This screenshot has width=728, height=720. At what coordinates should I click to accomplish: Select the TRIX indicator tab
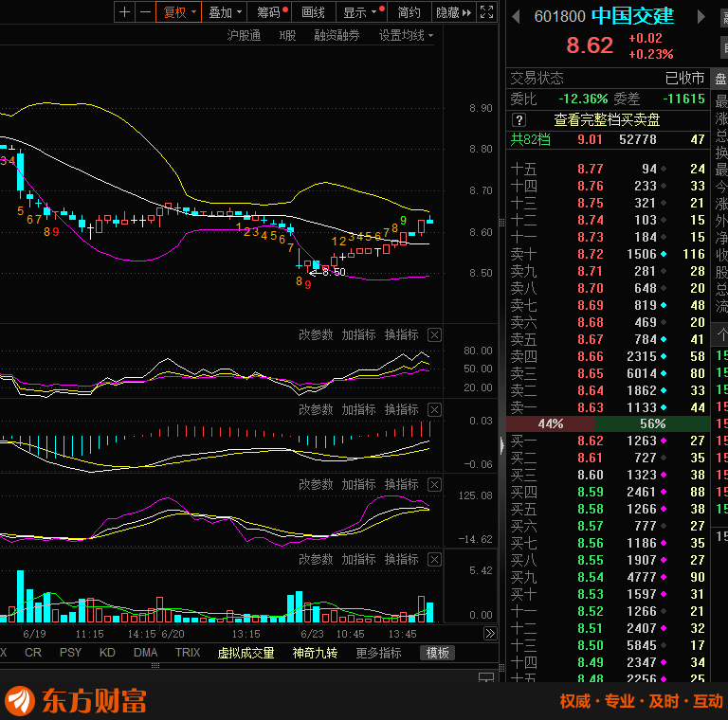[188, 653]
